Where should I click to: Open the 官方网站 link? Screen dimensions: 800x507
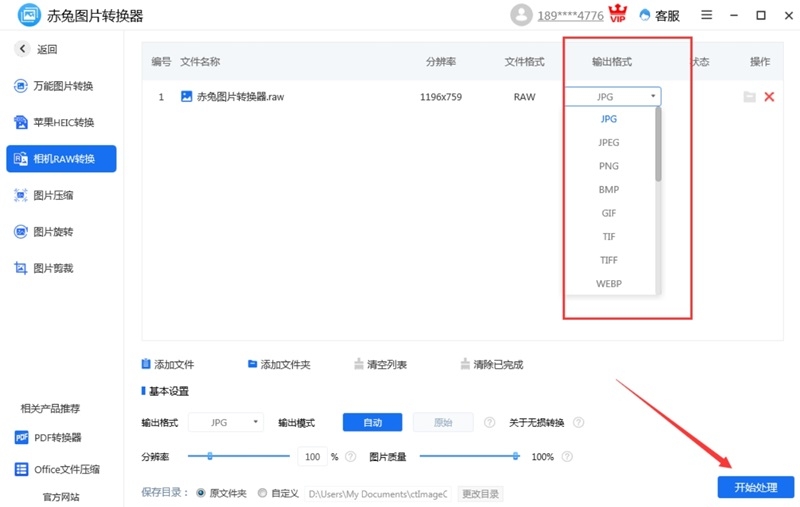pyautogui.click(x=61, y=497)
